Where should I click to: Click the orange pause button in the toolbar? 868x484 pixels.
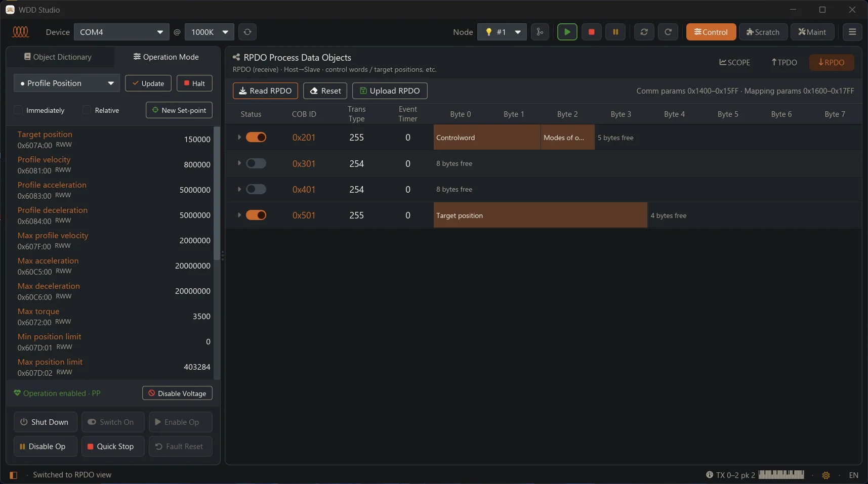pyautogui.click(x=615, y=32)
